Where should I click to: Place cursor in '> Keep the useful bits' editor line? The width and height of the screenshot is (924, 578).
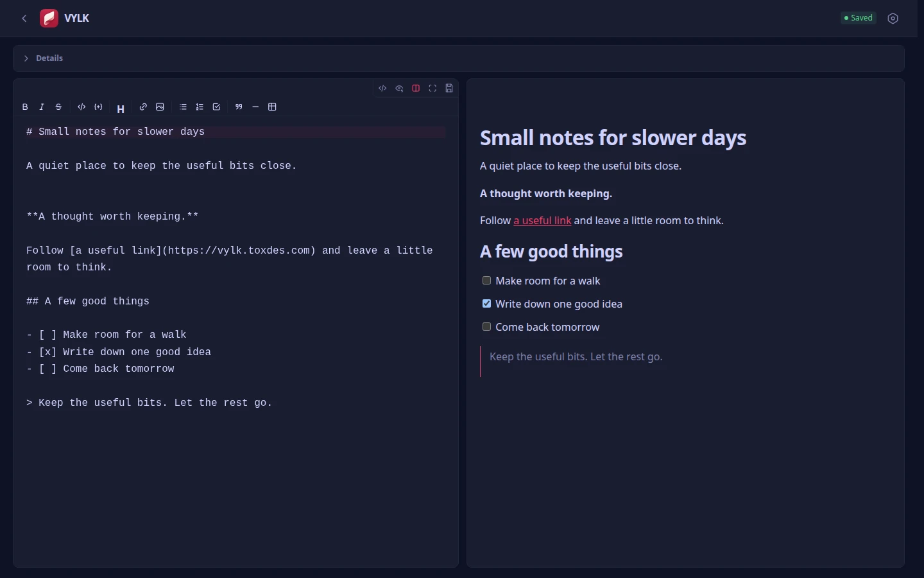click(x=150, y=403)
